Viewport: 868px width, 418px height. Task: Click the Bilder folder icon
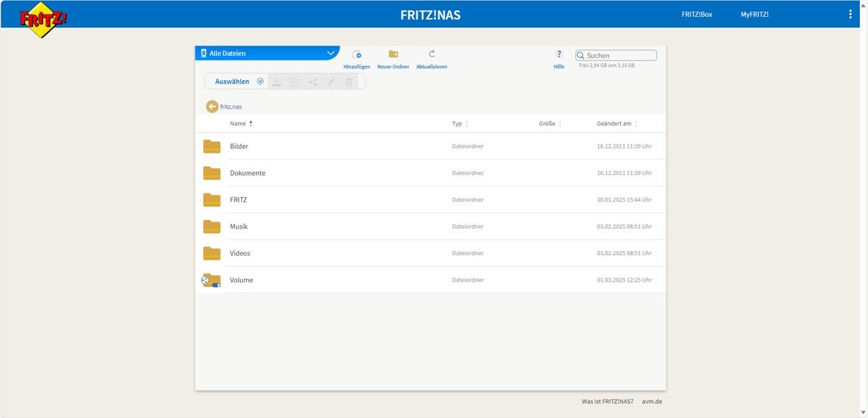click(x=212, y=146)
